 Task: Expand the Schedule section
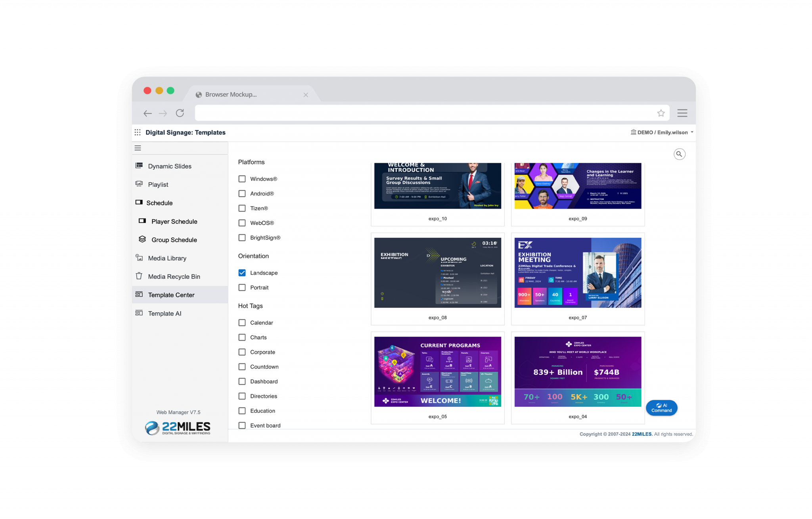[x=159, y=203]
